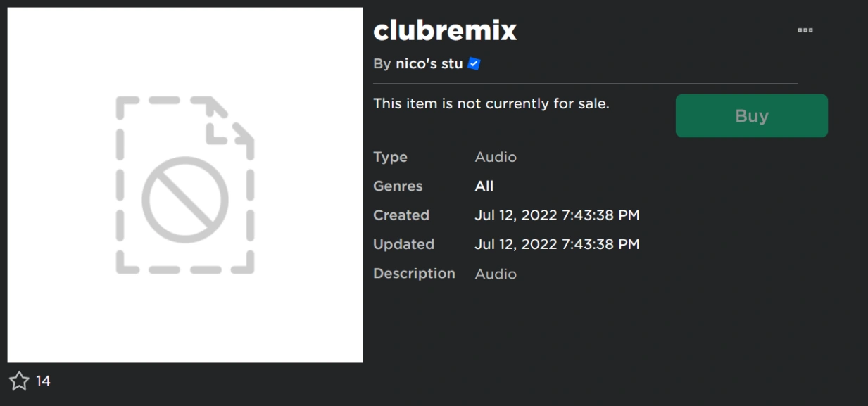The height and width of the screenshot is (406, 868).
Task: Click the blue verified badge icon
Action: [474, 64]
